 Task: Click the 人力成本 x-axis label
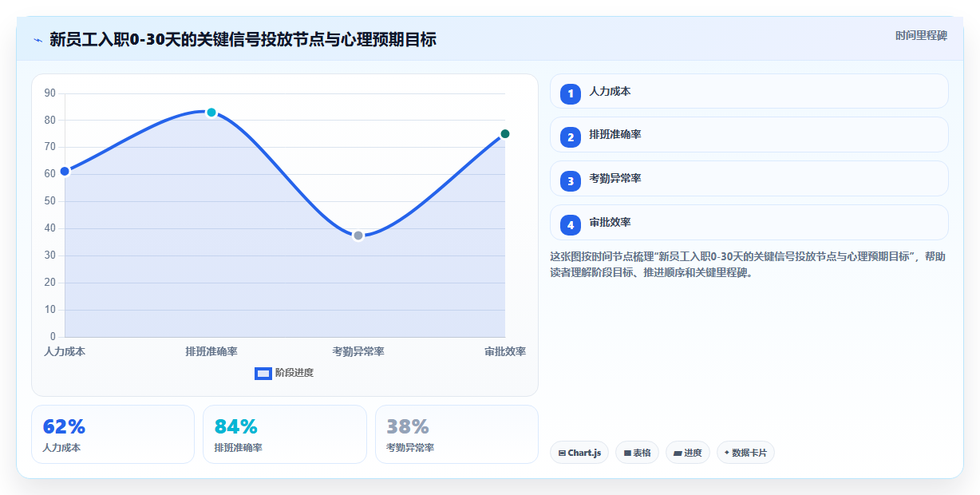coord(65,351)
